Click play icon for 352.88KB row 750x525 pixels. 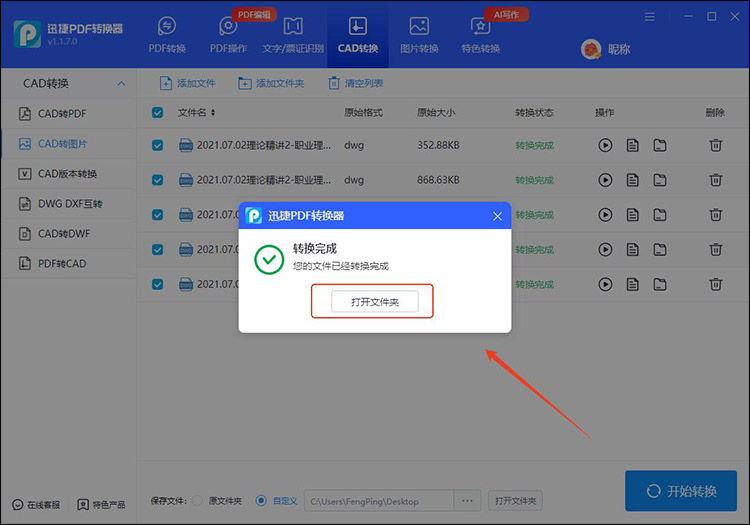[605, 145]
